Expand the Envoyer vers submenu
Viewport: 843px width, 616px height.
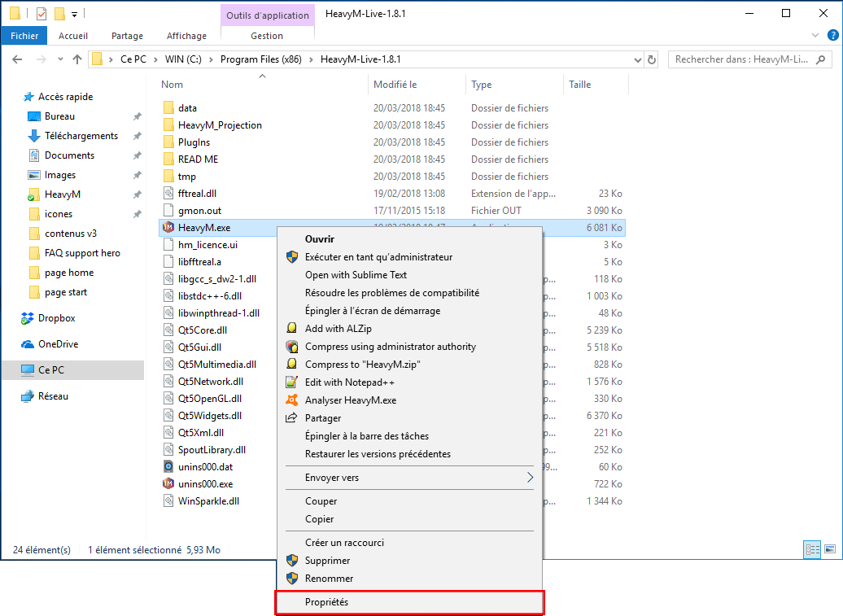click(530, 478)
